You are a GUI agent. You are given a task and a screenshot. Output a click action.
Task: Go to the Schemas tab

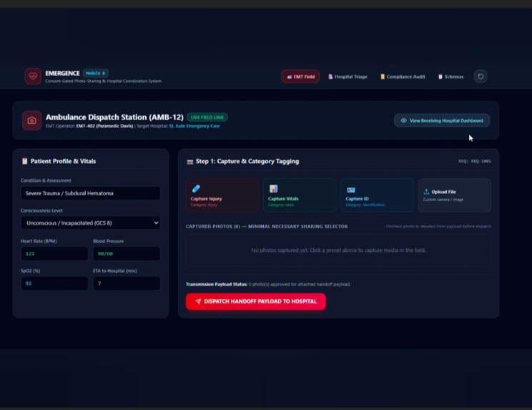coord(450,77)
